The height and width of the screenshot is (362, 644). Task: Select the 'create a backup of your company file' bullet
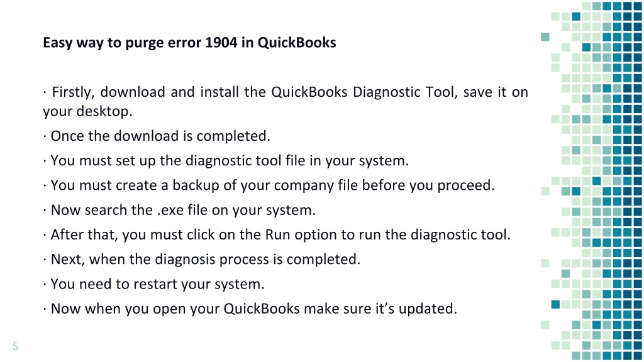pyautogui.click(x=269, y=185)
